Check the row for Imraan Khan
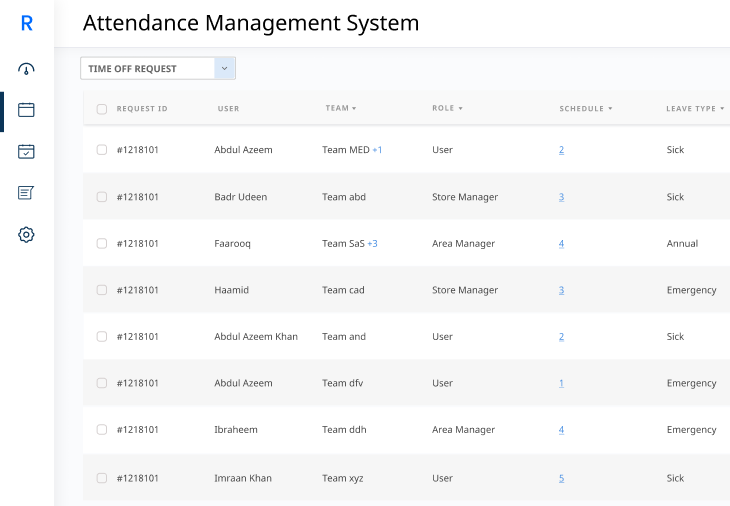Screen dimensions: 730x506 tap(101, 478)
